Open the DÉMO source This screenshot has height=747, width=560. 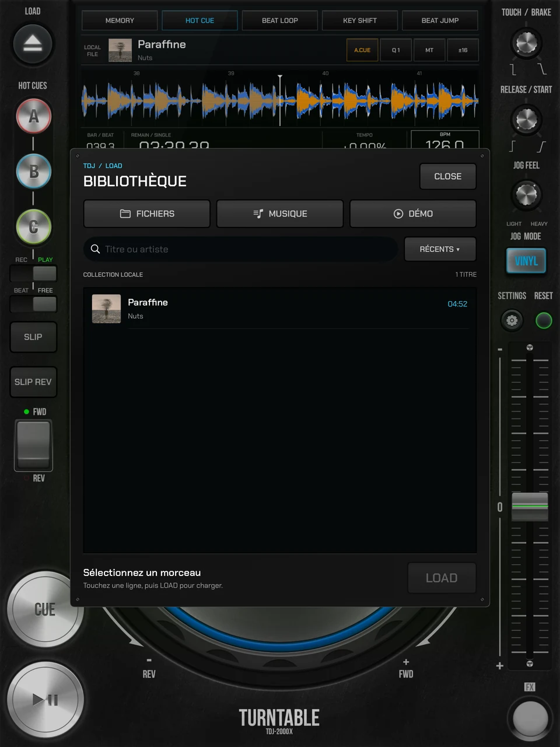[x=413, y=214]
